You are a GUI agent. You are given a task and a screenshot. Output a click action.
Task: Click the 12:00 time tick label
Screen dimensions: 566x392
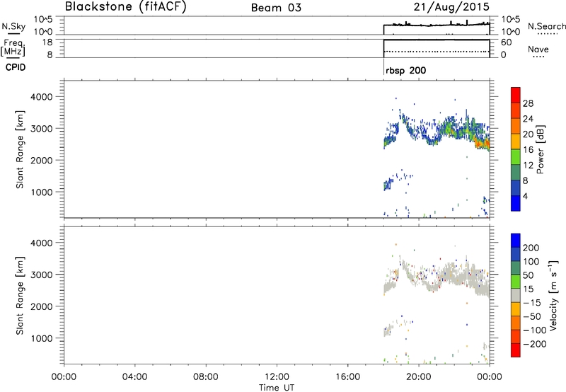(277, 377)
